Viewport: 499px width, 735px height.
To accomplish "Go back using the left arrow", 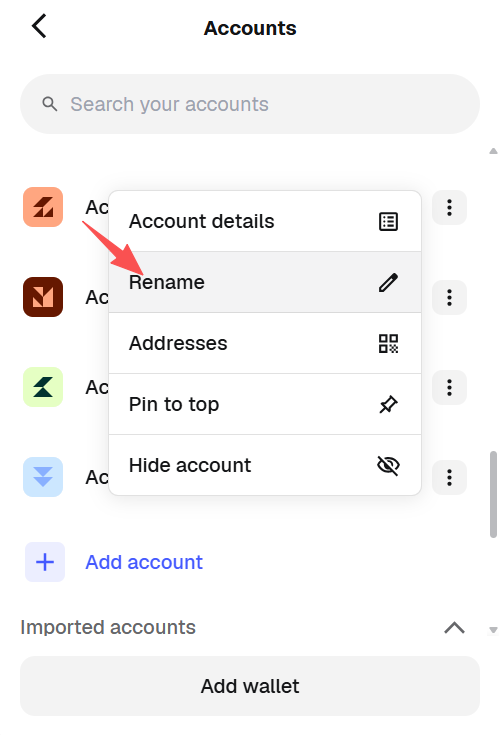I will pyautogui.click(x=39, y=26).
